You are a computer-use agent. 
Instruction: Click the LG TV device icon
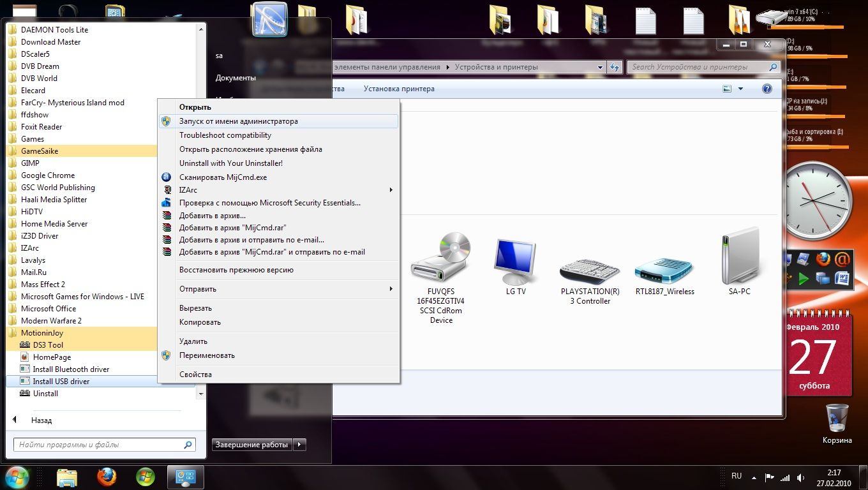pos(516,262)
